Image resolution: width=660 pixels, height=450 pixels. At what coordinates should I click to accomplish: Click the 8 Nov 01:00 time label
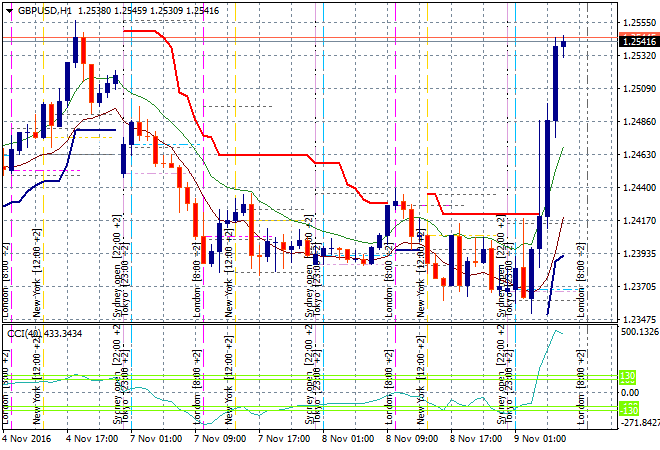tap(347, 439)
